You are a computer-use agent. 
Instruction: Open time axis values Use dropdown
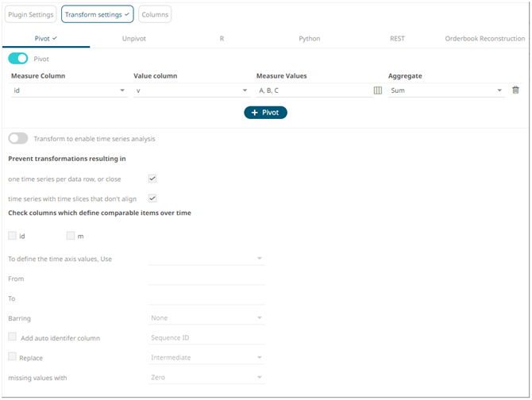[x=206, y=259]
